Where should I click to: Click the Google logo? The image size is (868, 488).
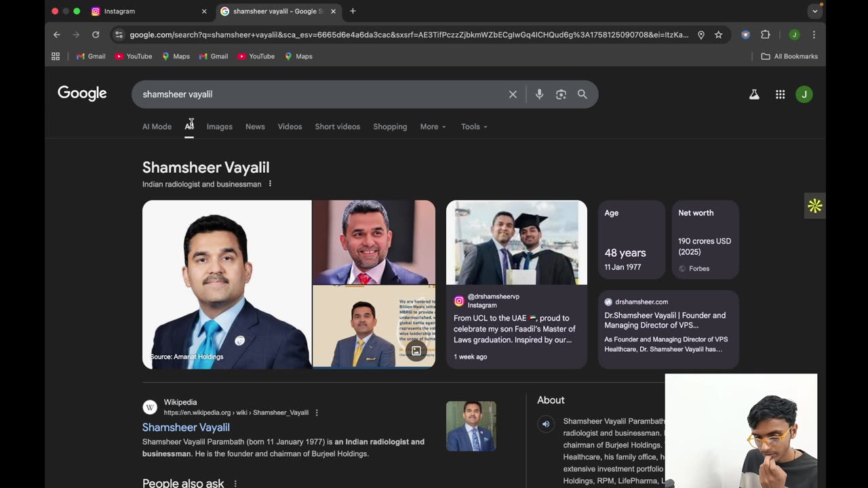pos(82,94)
